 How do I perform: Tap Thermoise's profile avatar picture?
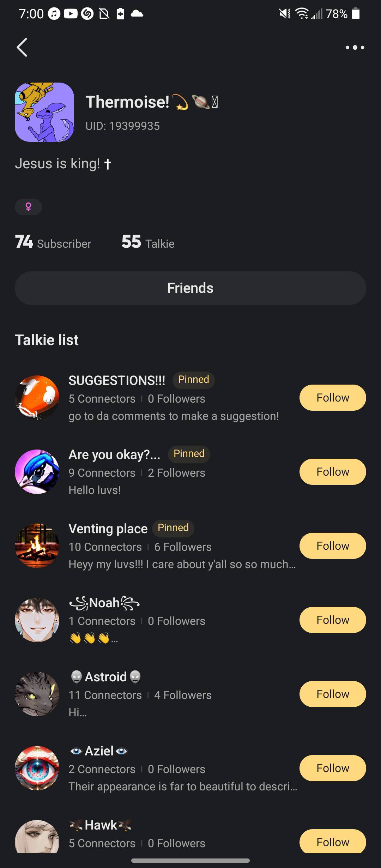click(x=44, y=112)
